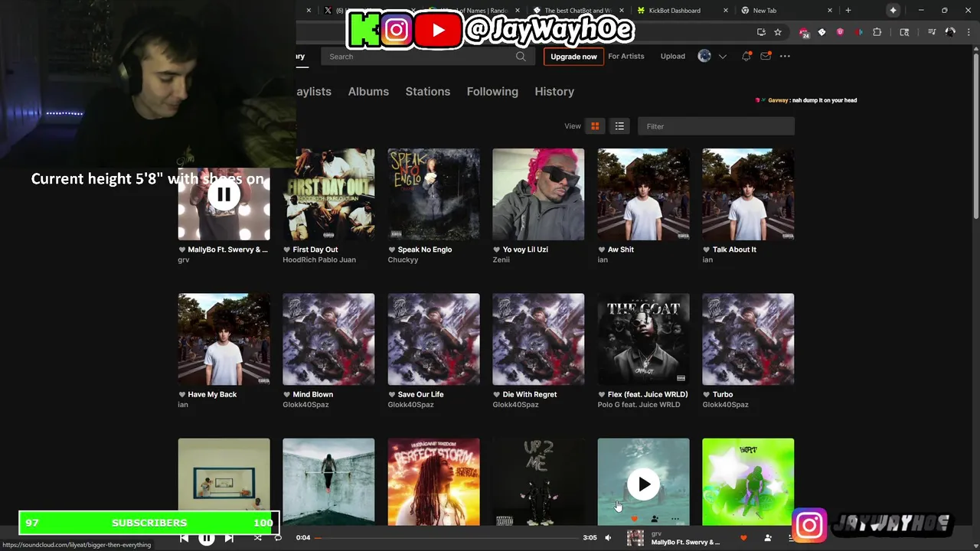Open the SoundCloud three-dots more menu

click(x=785, y=56)
